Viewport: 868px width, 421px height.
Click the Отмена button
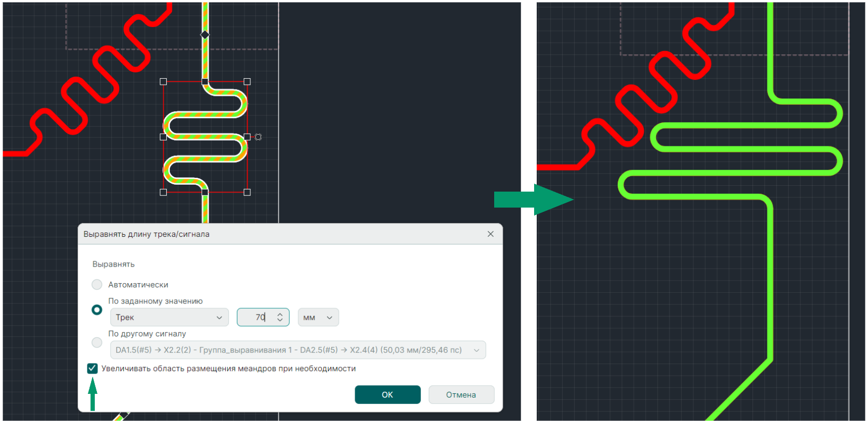tap(461, 395)
